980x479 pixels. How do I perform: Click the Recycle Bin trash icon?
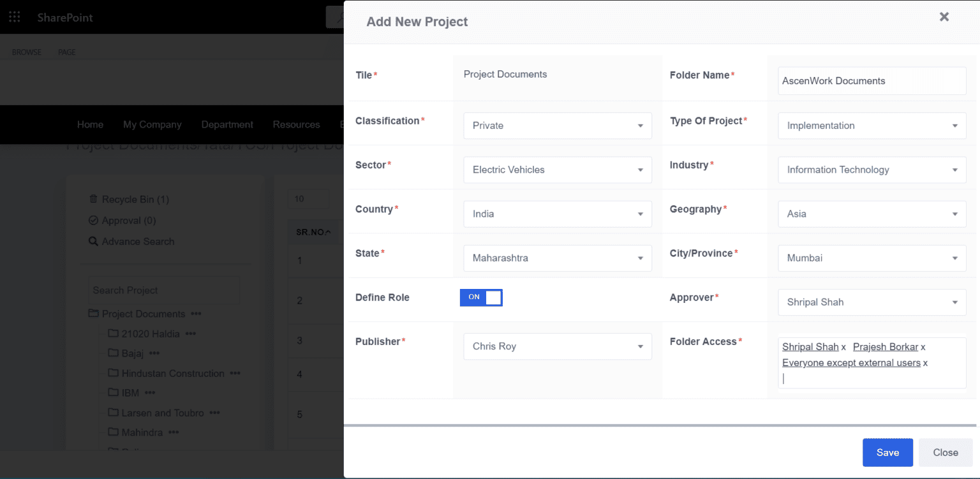(x=93, y=200)
